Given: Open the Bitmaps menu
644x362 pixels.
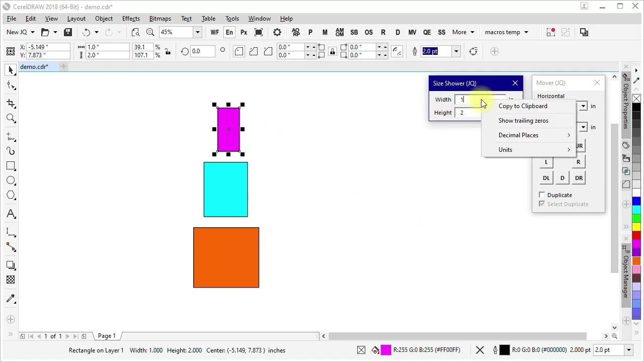Looking at the screenshot, I should pos(160,19).
